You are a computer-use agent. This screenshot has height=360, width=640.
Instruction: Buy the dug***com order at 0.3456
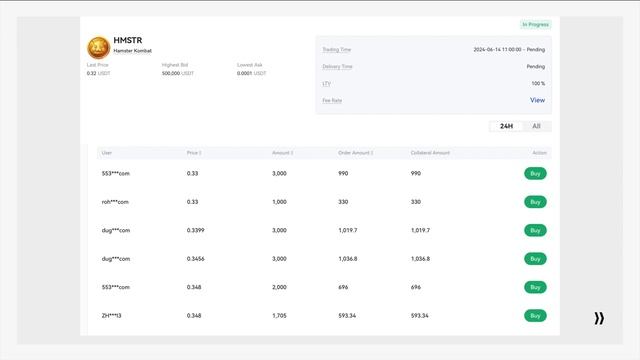pyautogui.click(x=535, y=259)
